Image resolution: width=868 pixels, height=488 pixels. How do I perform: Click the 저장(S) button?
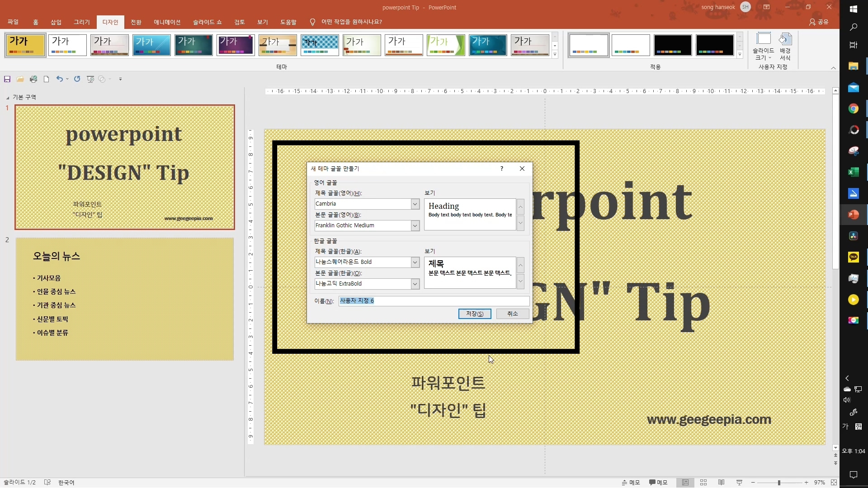click(475, 314)
